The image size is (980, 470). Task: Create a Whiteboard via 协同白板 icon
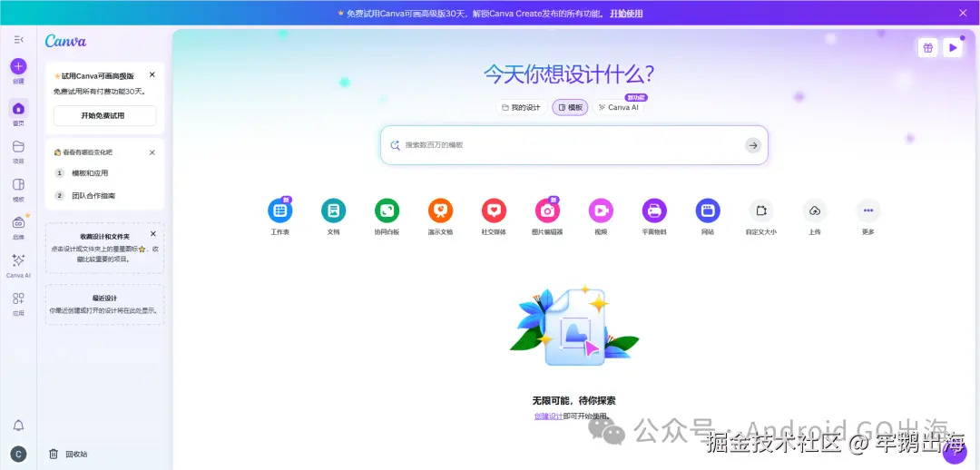(x=387, y=211)
